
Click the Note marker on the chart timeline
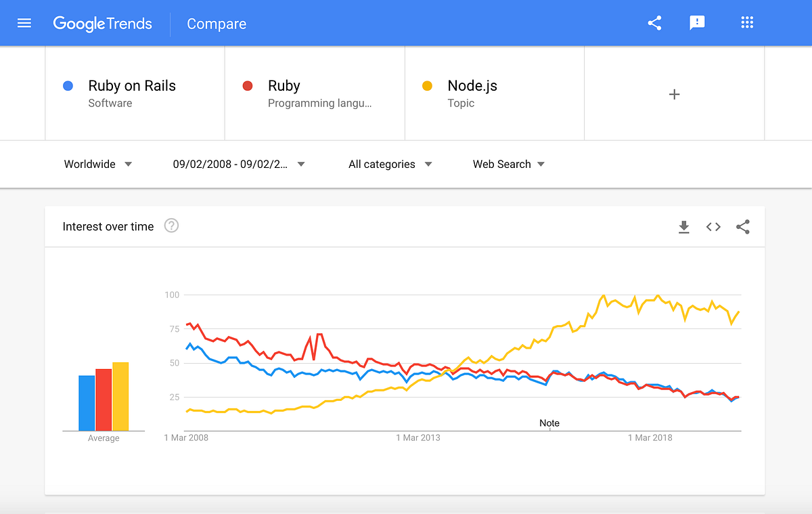(x=549, y=423)
